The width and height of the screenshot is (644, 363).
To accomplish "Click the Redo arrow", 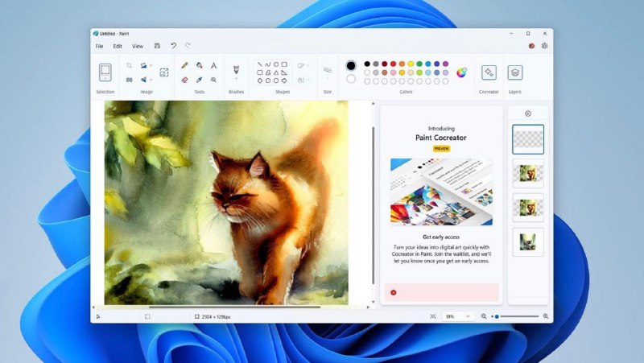I will click(x=188, y=46).
